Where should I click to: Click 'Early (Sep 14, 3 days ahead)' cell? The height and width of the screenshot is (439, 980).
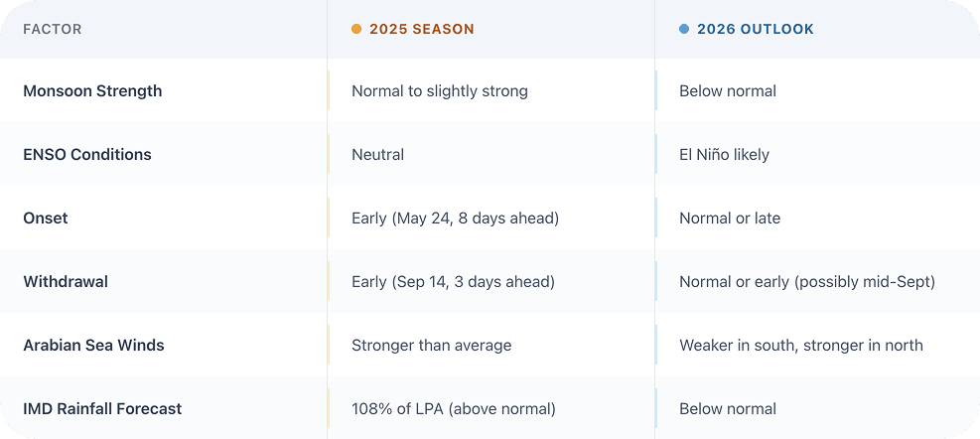(x=453, y=282)
